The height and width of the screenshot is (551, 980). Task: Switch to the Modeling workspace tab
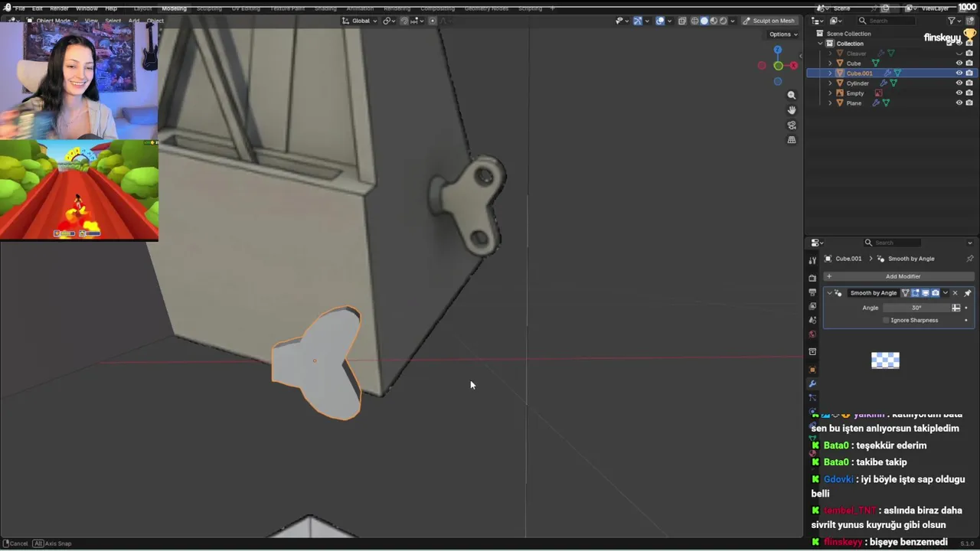pyautogui.click(x=174, y=8)
